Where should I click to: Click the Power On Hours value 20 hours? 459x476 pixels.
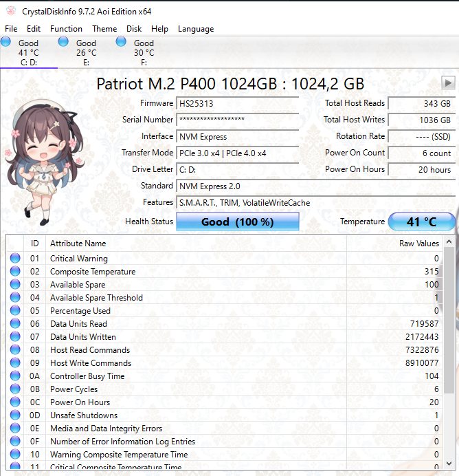coord(422,169)
